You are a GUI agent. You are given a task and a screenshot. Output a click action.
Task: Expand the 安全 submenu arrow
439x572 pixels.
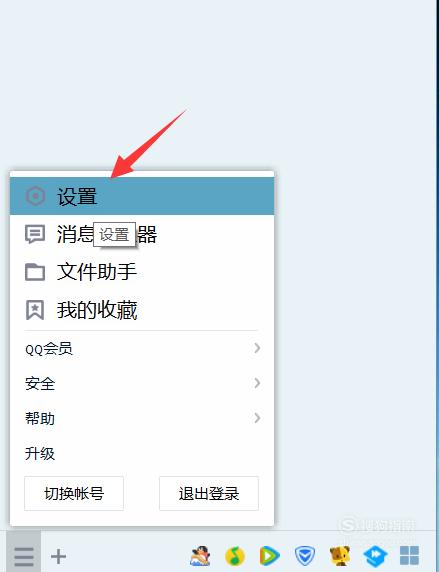click(x=257, y=383)
